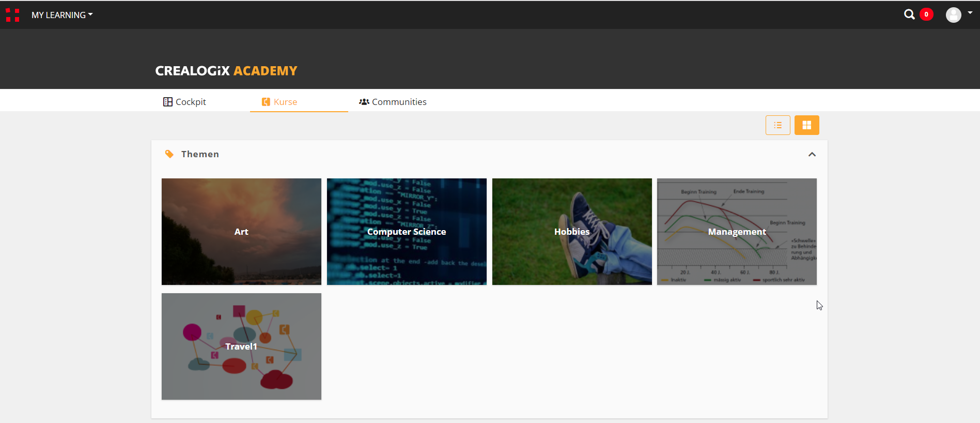
Task: Select the Travel1 topic tile
Action: coord(241,346)
